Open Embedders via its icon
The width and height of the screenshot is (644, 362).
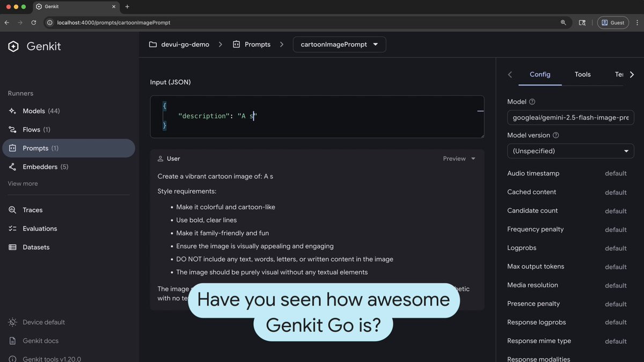(12, 167)
